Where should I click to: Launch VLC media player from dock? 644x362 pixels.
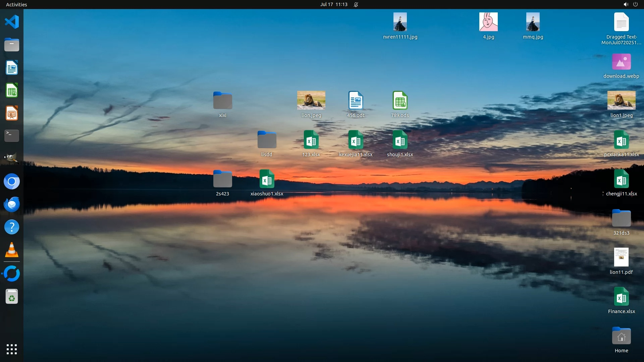click(12, 250)
